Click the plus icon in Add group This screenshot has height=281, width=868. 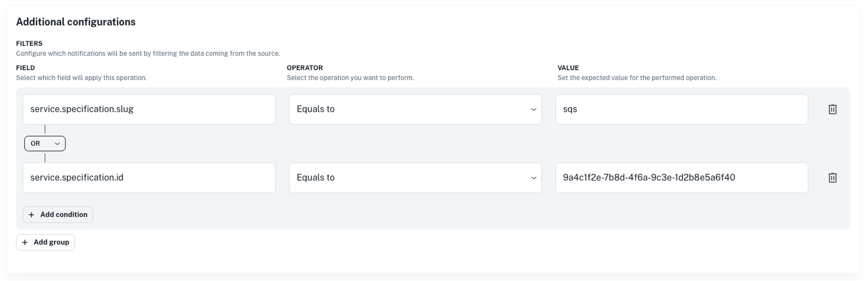[x=25, y=242]
